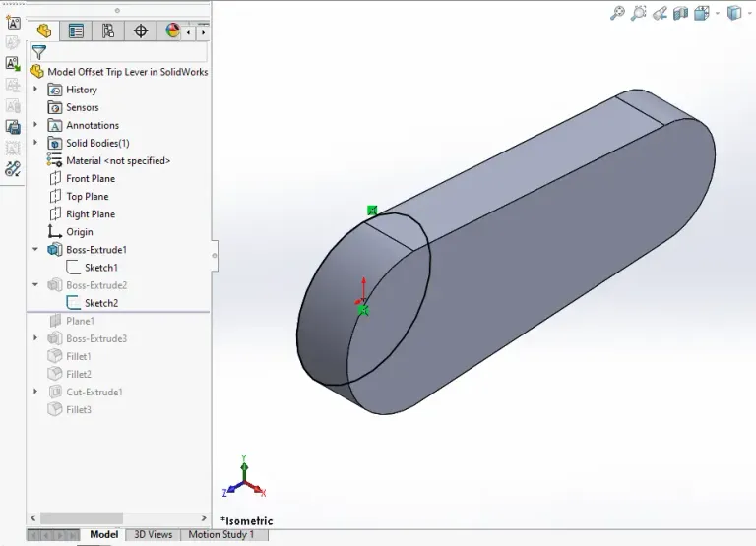Switch to the 3D Views tab
Image resolution: width=756 pixels, height=546 pixels.
tap(153, 535)
